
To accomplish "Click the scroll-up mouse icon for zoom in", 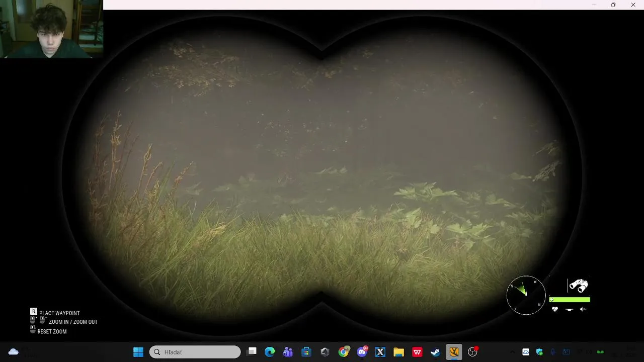I will click(x=33, y=320).
